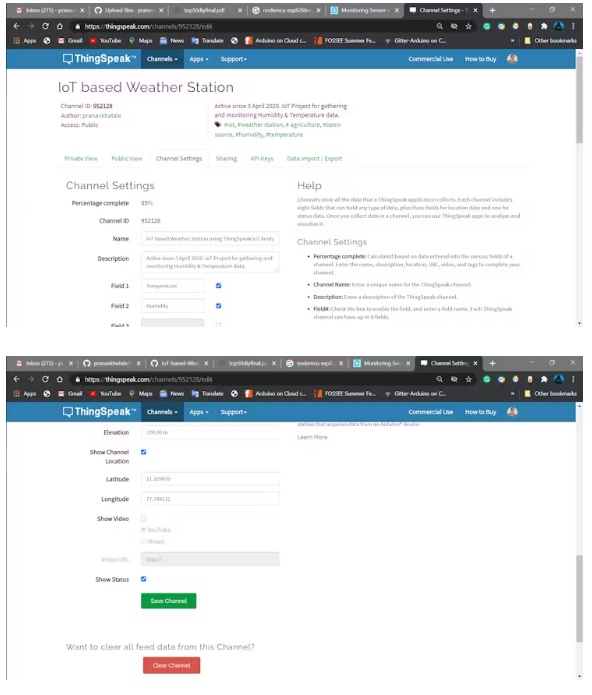Go back using the bottom browser back arrow

16,379
